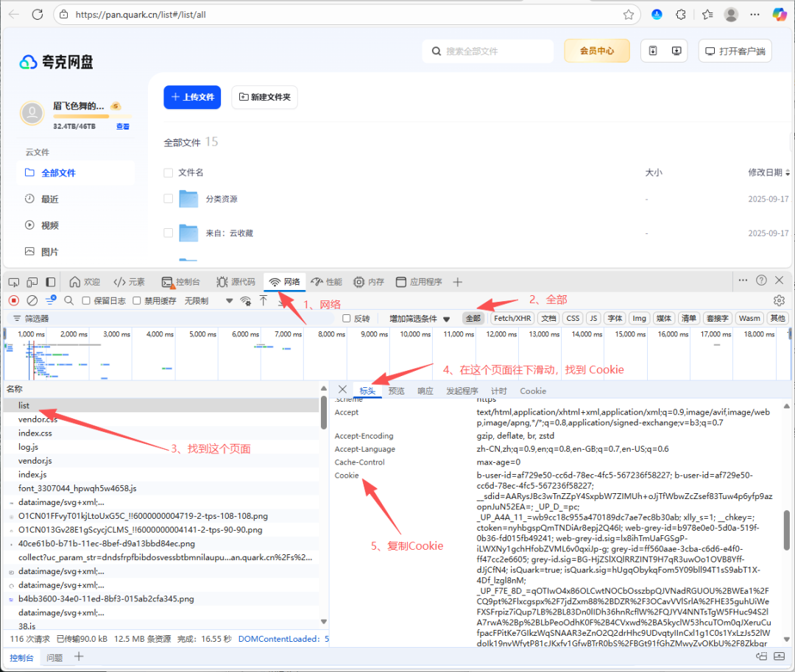Open DevTools network settings gear
Viewport: 795px width, 672px height.
point(779,300)
